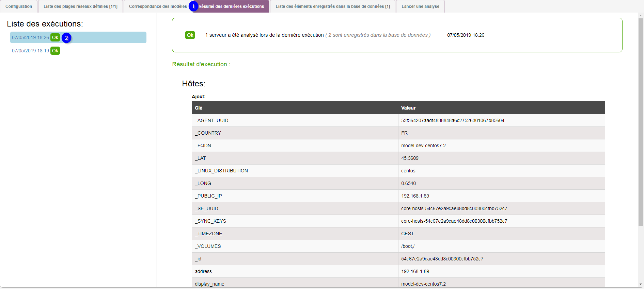Open Correspondance des modèles tab

(x=157, y=6)
